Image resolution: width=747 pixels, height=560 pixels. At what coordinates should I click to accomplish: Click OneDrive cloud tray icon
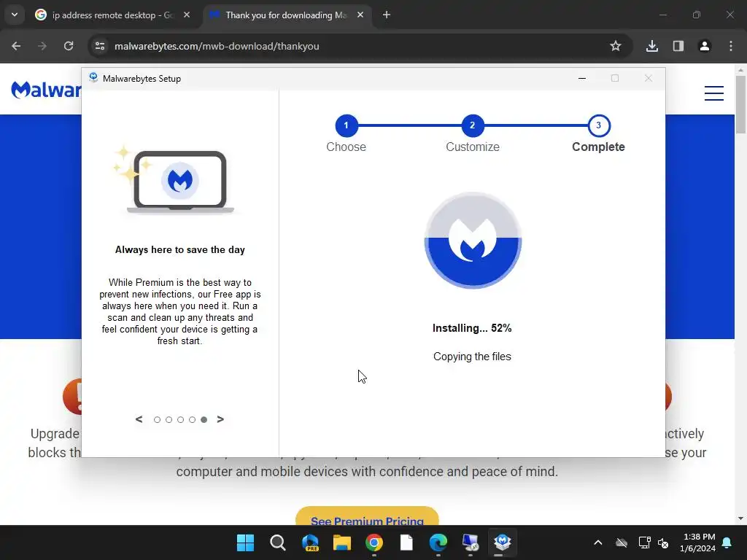[622, 542]
